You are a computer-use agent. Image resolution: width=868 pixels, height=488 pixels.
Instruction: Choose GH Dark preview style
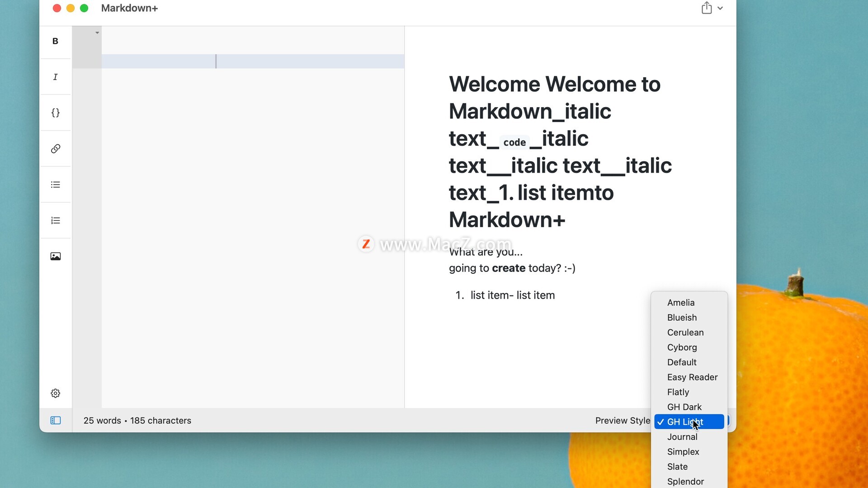(x=689, y=407)
